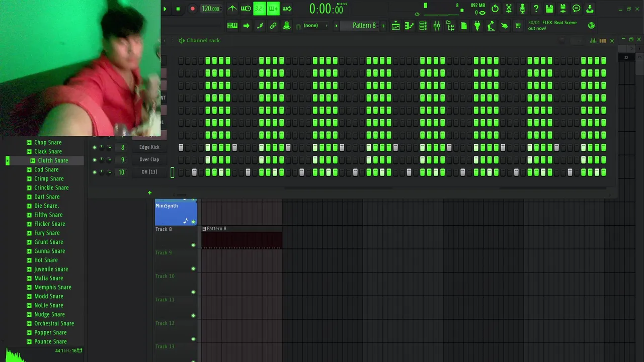Click the save new version icon
This screenshot has height=362, width=644.
click(563, 9)
